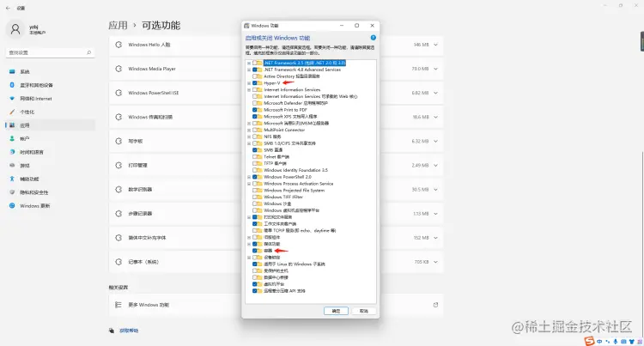Select 应用 (Apps) in Settings sidebar
This screenshot has width=644, height=346.
pos(50,125)
